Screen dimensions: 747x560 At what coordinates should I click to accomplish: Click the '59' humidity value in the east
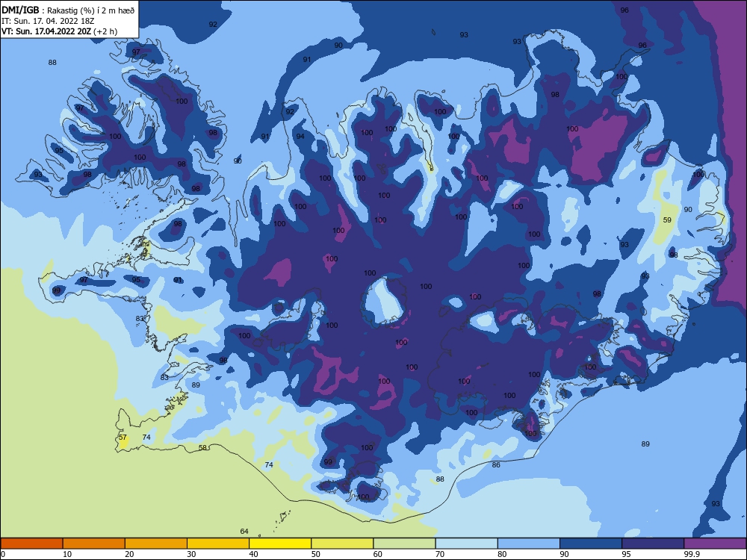pos(667,220)
